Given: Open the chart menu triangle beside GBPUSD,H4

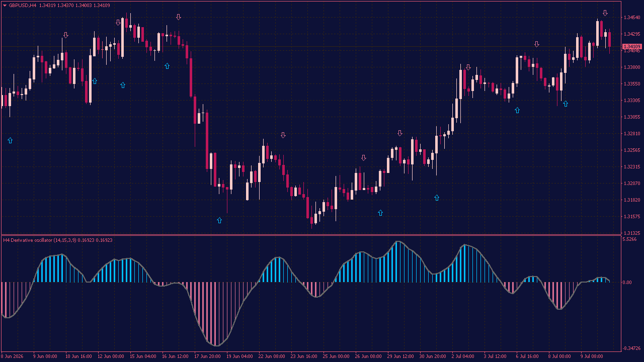Looking at the screenshot, I should point(5,5).
